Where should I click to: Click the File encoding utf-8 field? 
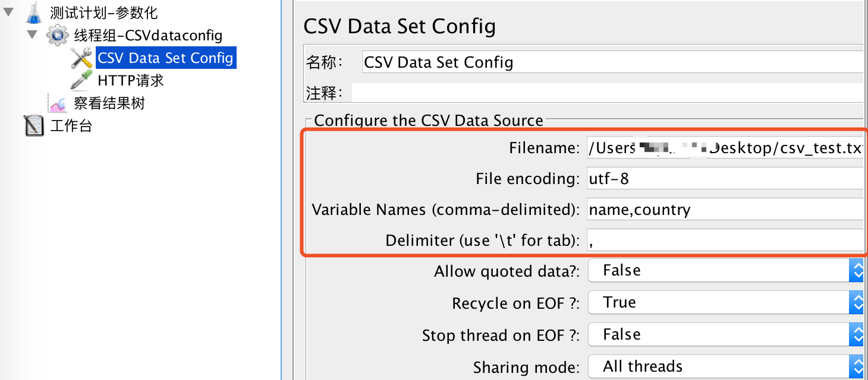(725, 178)
